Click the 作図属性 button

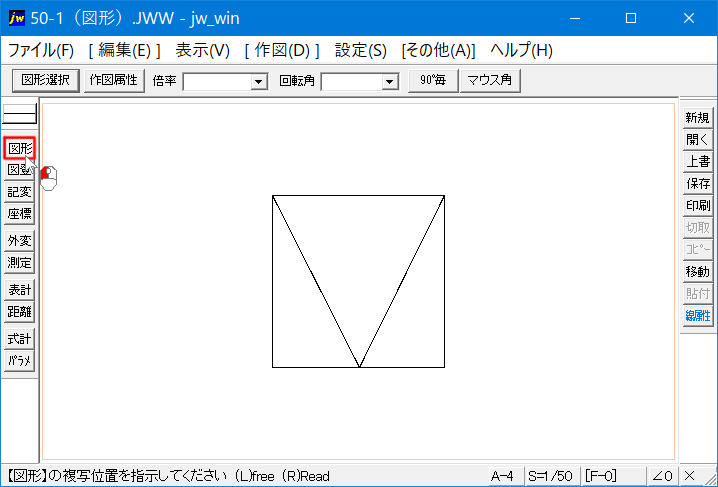coord(114,81)
